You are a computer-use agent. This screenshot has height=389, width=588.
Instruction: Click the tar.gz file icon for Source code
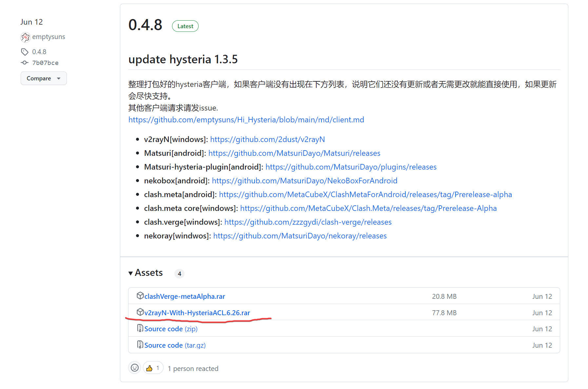click(x=140, y=345)
